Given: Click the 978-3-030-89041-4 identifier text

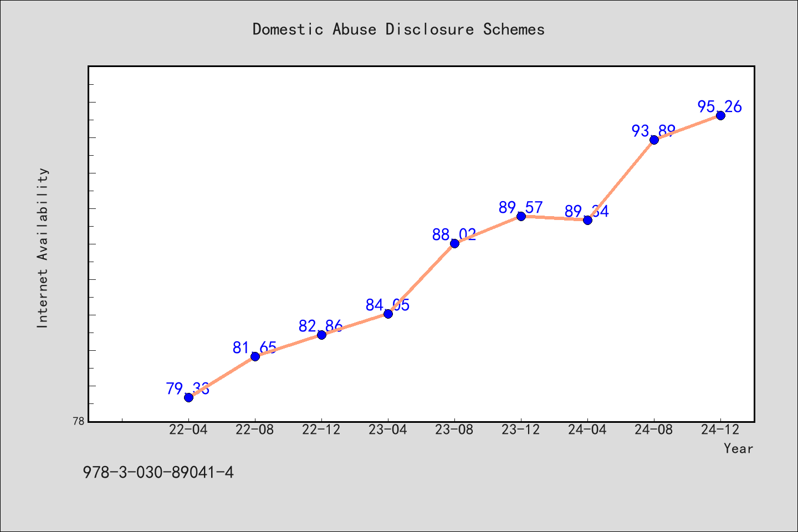Looking at the screenshot, I should pos(158,472).
